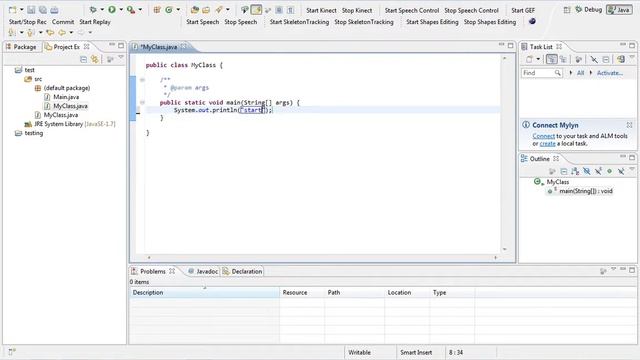Viewport: 640px width, 360px height.
Task: Toggle Hide Non-Public Members green dot
Action: coord(609,171)
